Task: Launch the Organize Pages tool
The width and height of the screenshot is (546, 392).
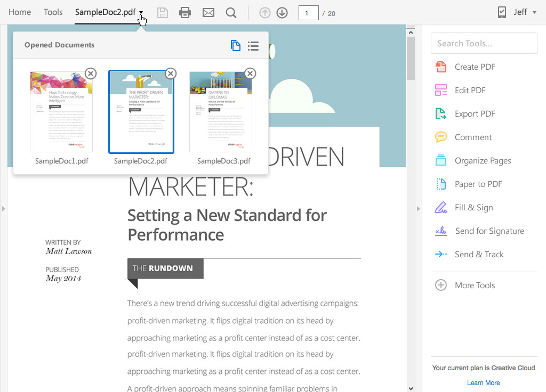Action: click(482, 161)
